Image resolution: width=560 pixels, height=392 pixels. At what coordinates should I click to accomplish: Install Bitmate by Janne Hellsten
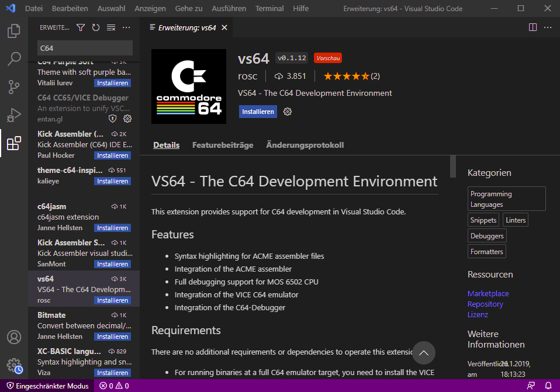pyautogui.click(x=112, y=337)
